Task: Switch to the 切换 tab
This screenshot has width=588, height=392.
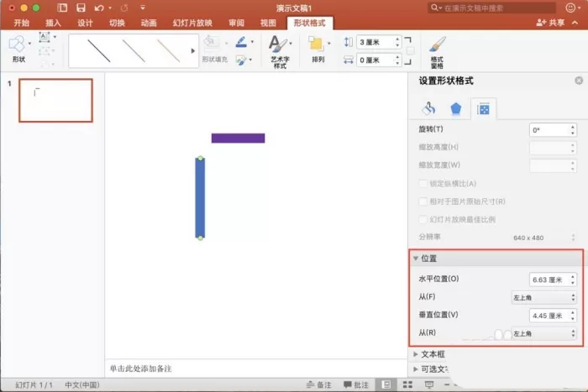Action: pos(117,23)
